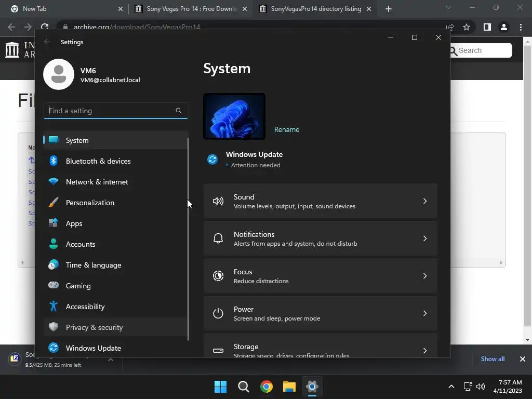The image size is (532, 399).
Task: Expand Sound settings chevron
Action: (425, 201)
